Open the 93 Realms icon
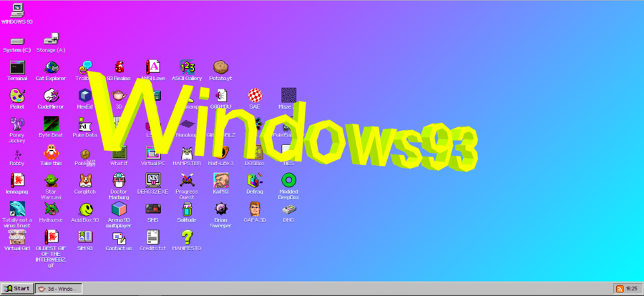 click(119, 67)
